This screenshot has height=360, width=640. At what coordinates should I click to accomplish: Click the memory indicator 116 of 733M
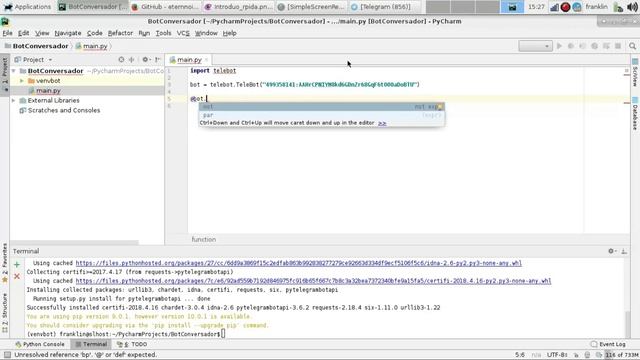click(x=622, y=355)
